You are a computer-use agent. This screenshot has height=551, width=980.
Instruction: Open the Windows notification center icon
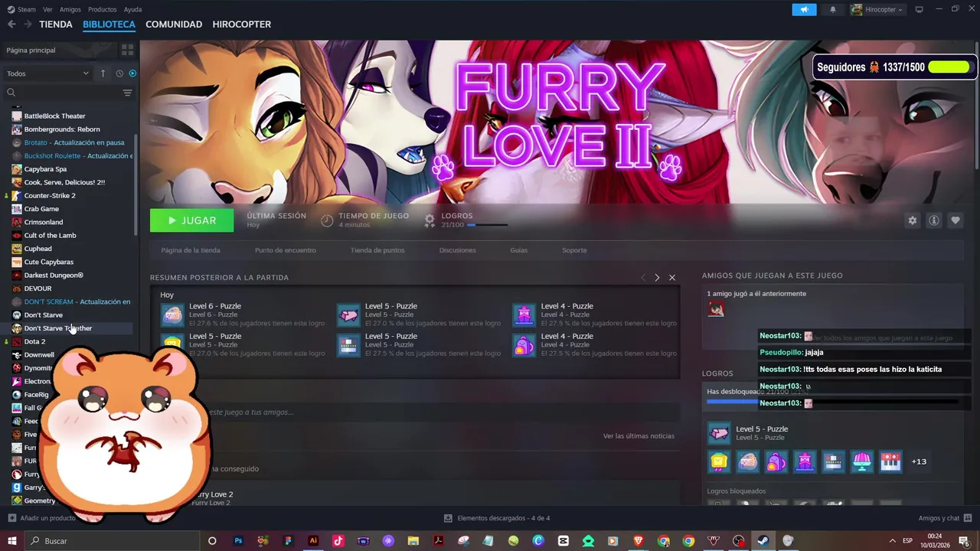click(964, 541)
